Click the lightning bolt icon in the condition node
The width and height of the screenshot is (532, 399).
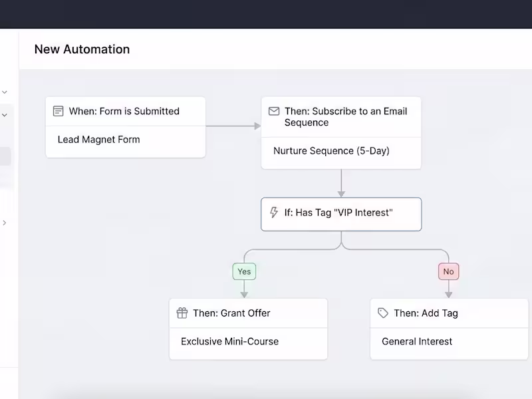pyautogui.click(x=273, y=213)
